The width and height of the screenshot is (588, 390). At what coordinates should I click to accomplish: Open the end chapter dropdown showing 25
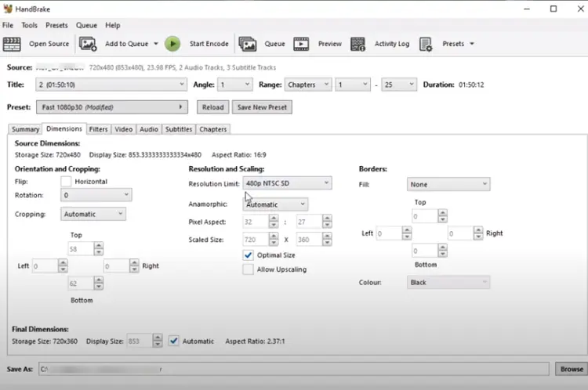tap(398, 85)
